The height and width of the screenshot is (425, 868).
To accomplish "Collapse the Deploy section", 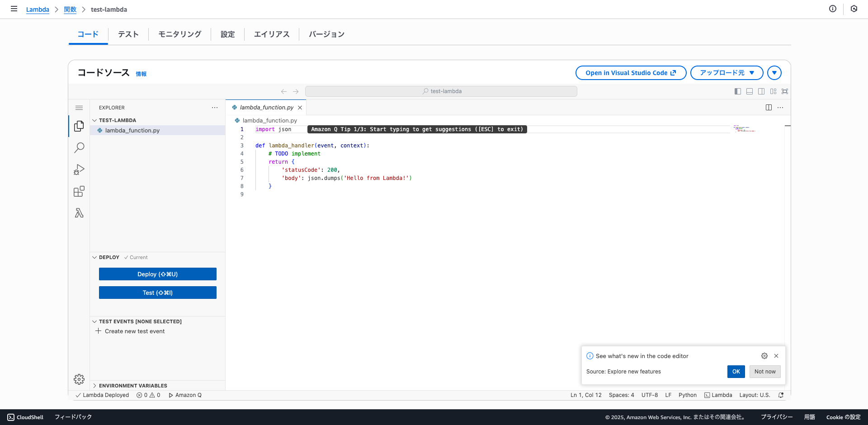I will pos(109,257).
